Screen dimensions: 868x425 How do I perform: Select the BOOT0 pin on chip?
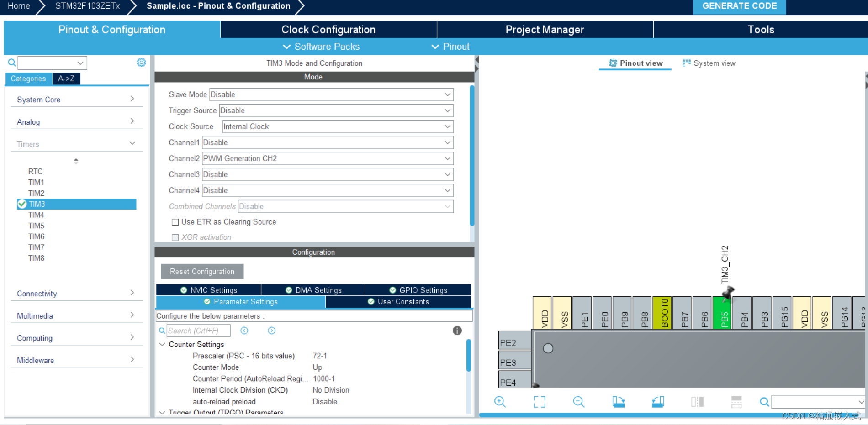point(662,313)
